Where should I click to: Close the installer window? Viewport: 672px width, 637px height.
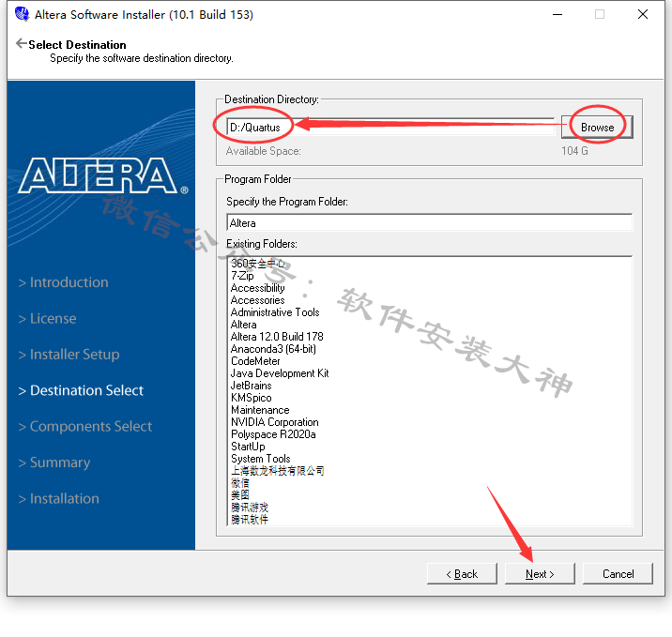pos(642,14)
